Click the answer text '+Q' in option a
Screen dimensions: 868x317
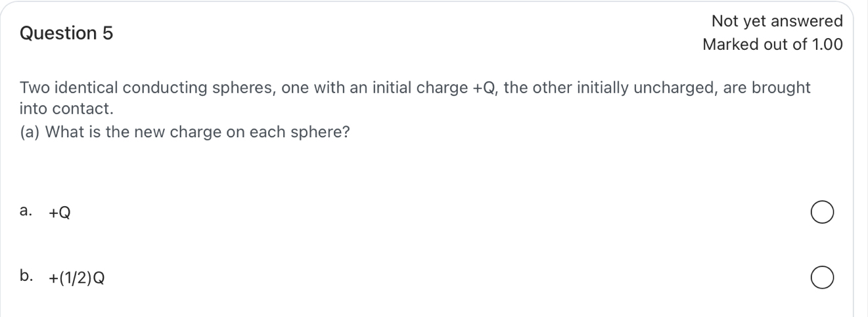point(60,213)
